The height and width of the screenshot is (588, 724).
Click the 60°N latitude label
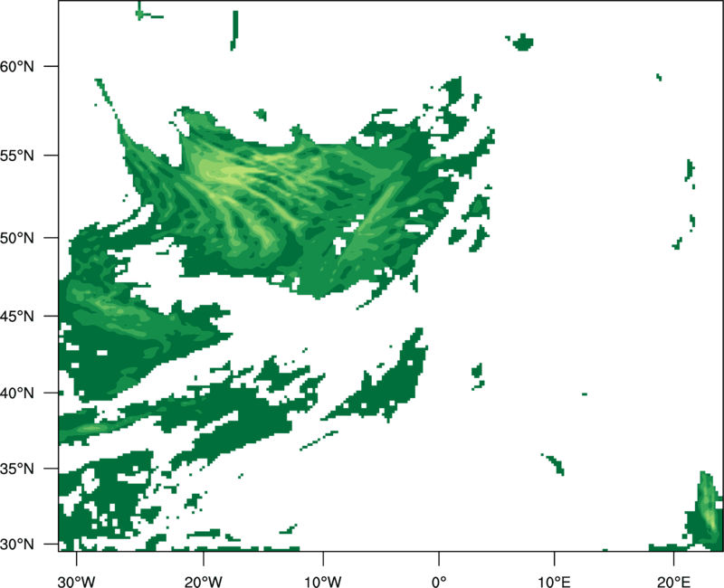(16, 66)
